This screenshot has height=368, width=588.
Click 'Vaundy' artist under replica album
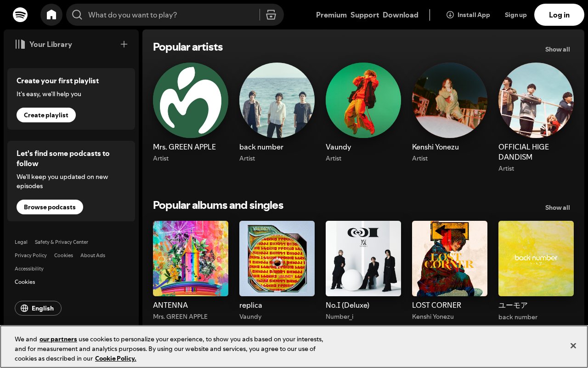250,316
